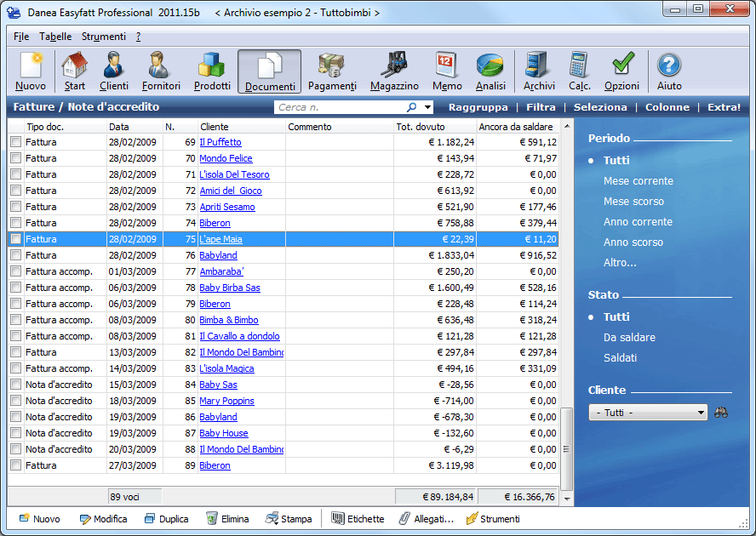The width and height of the screenshot is (756, 536).
Task: Open the Magazzino forklift icon
Action: point(394,71)
